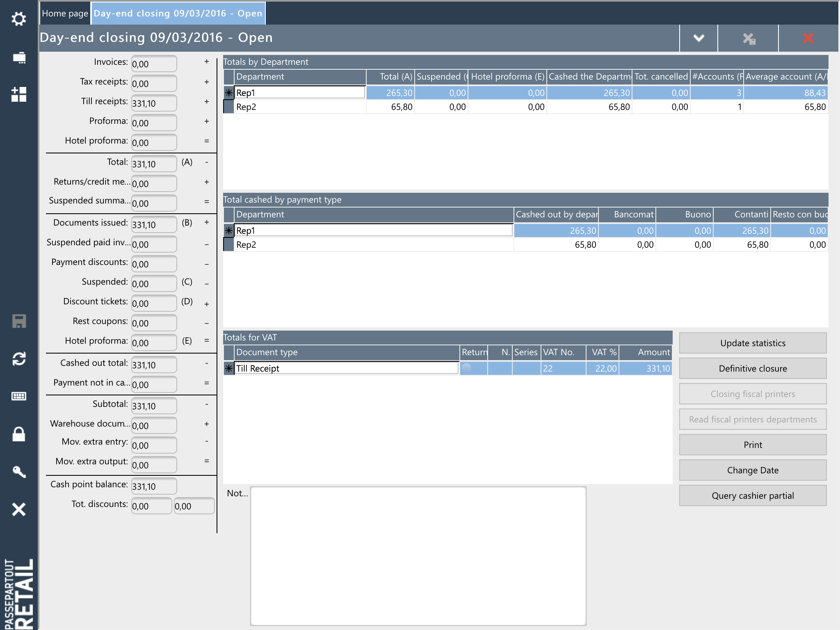Click the Total (A) column header
The image size is (840, 630).
[390, 77]
